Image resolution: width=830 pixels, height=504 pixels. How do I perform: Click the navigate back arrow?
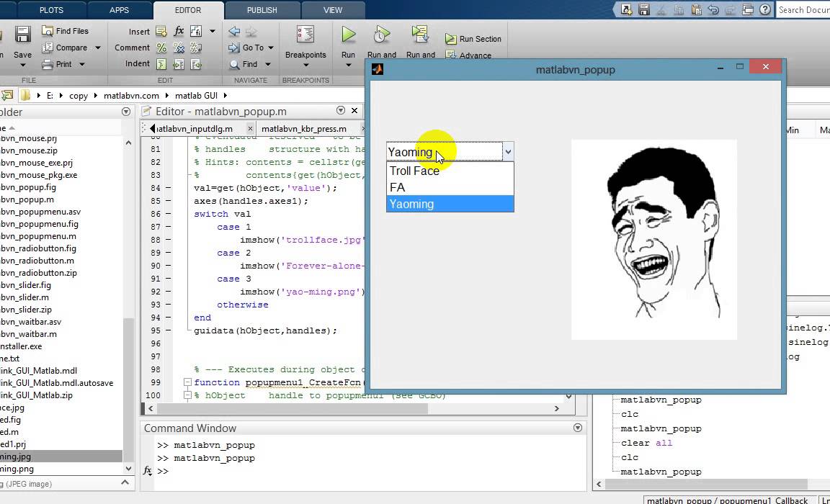[x=234, y=32]
